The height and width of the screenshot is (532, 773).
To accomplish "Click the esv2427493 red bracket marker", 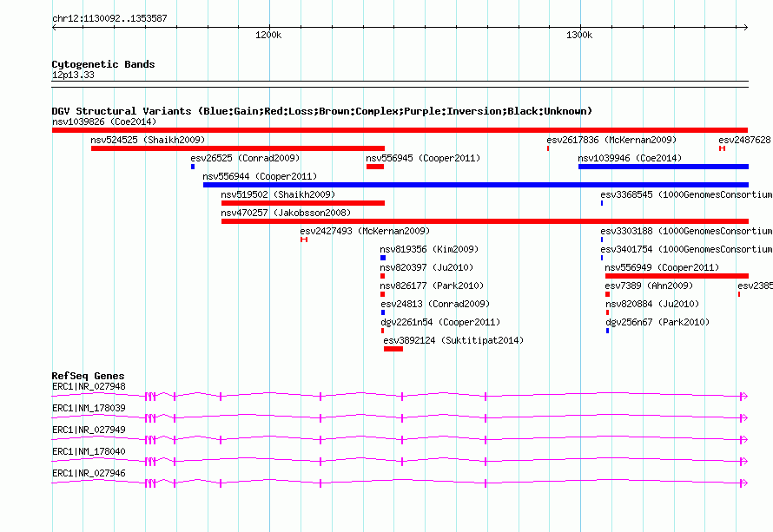I will pos(304,240).
